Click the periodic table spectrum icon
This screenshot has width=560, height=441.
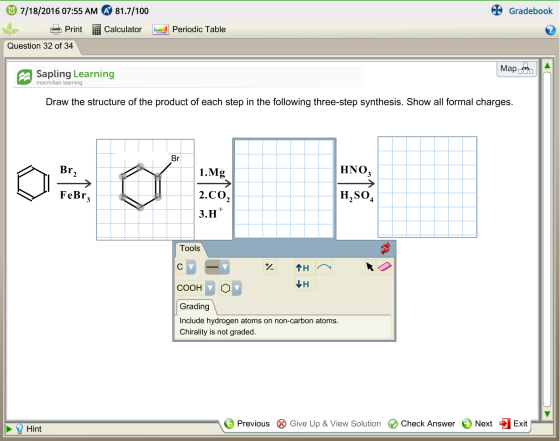coord(160,29)
